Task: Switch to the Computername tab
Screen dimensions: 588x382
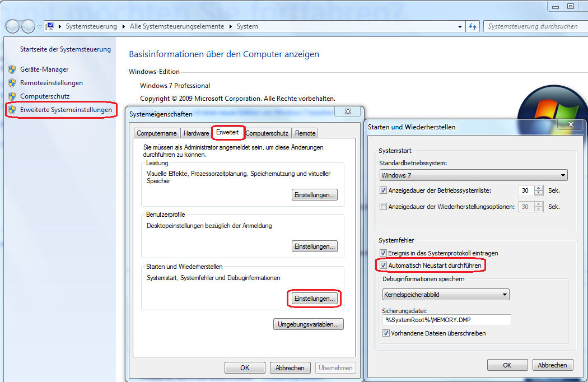Action: pos(157,133)
